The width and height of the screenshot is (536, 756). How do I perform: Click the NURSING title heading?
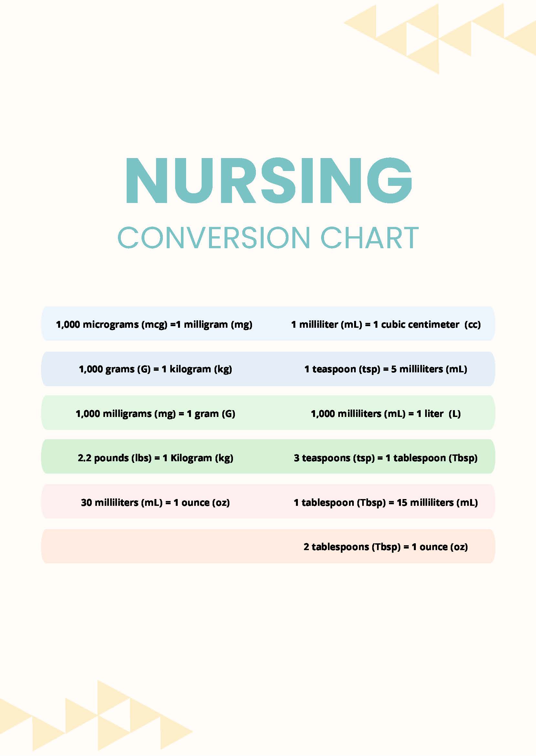pos(269,181)
